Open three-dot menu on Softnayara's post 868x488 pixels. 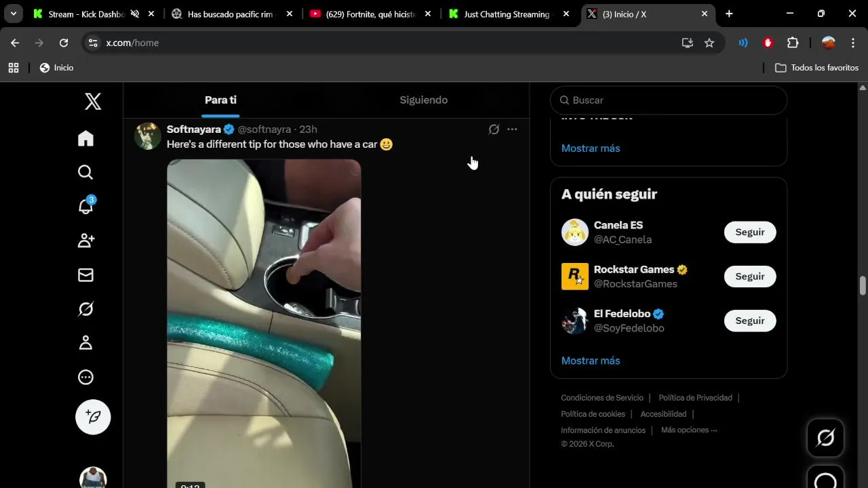pyautogui.click(x=512, y=129)
